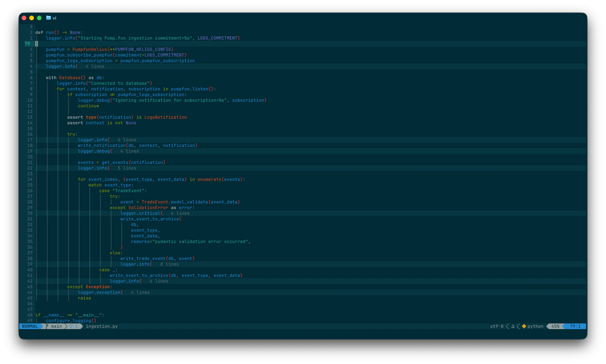Click LogsNotification in the assert line

coord(166,117)
